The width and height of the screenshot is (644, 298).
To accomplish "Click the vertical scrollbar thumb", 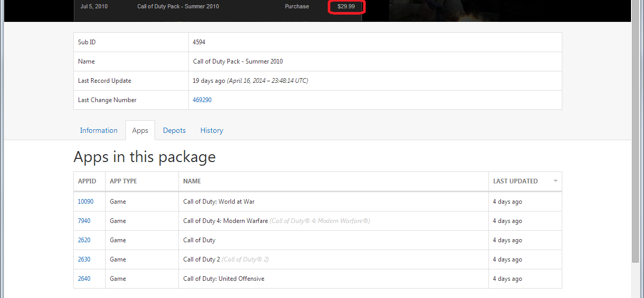I will [x=636, y=130].
